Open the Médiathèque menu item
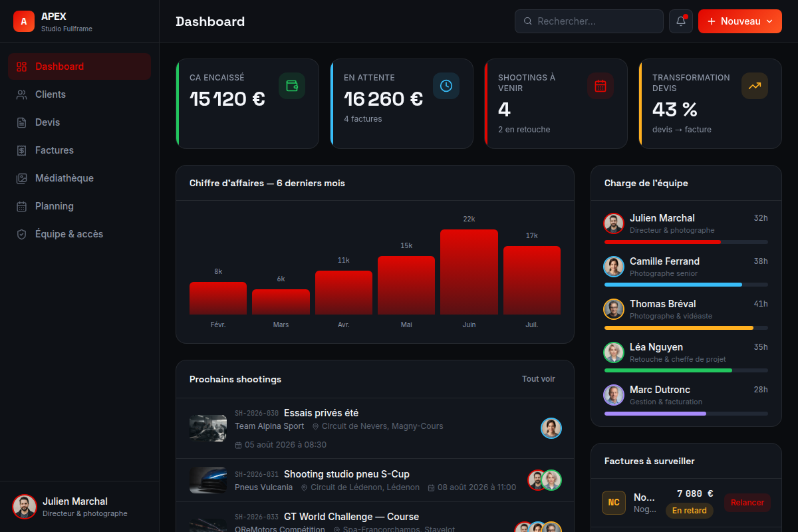The image size is (798, 532). 80,178
